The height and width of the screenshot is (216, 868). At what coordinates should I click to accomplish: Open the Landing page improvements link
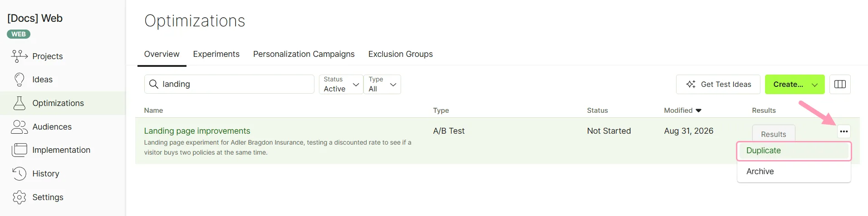pyautogui.click(x=197, y=131)
